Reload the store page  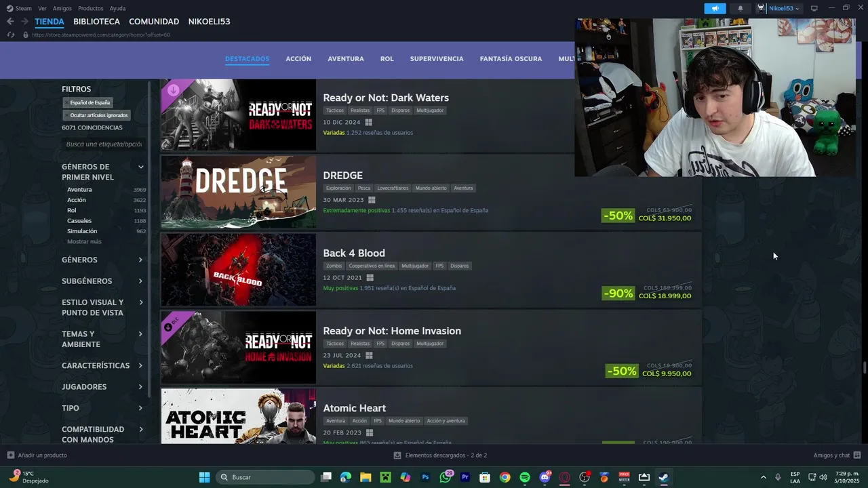(10, 35)
